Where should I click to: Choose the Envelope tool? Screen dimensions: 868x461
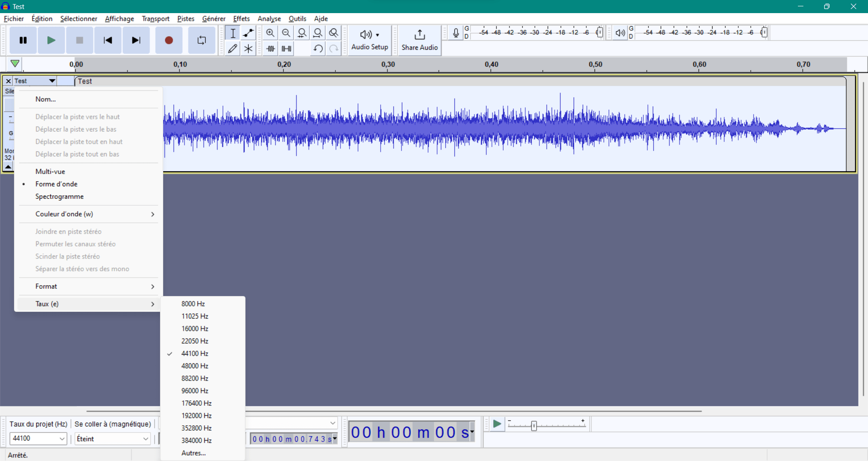click(248, 33)
